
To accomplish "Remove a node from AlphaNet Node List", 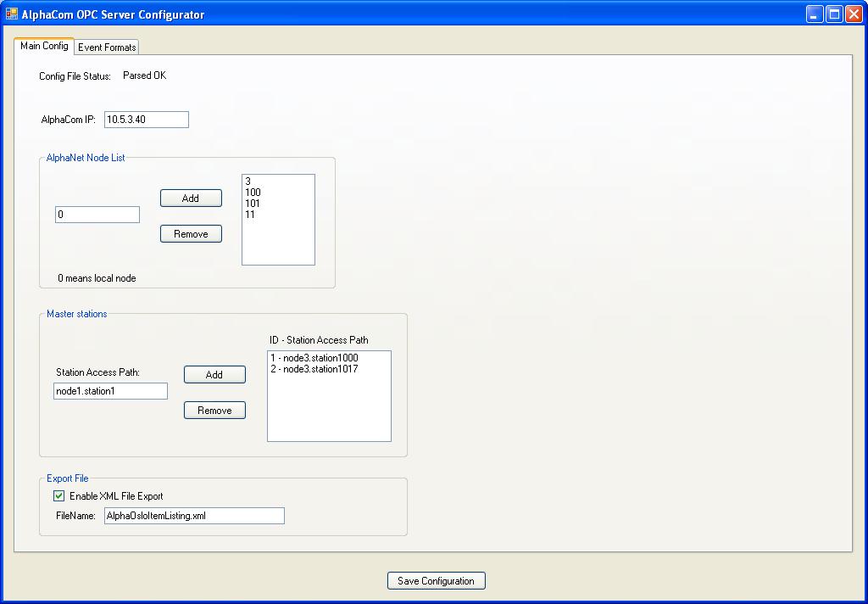I will coord(191,234).
